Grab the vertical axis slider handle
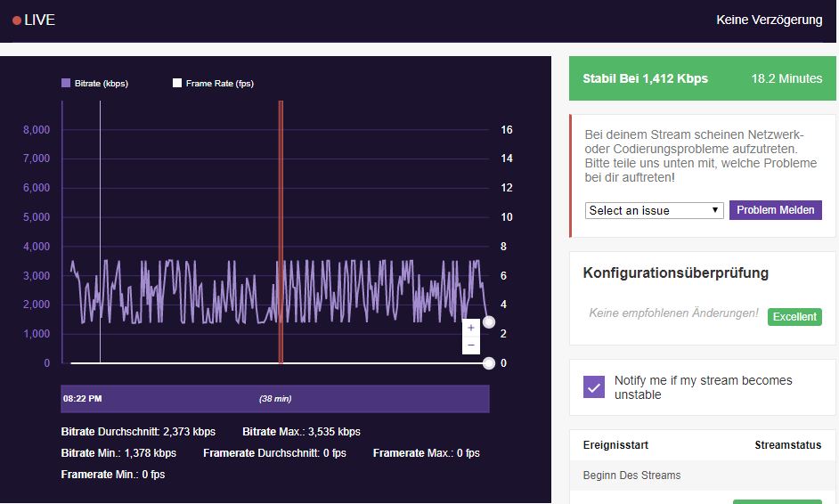Screen dimensions: 839x504 [489, 321]
